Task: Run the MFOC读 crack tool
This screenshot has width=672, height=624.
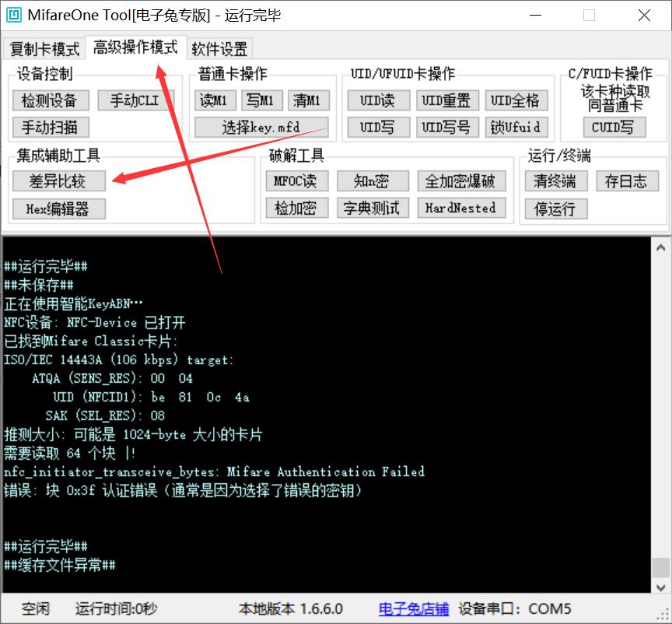Action: [x=296, y=181]
